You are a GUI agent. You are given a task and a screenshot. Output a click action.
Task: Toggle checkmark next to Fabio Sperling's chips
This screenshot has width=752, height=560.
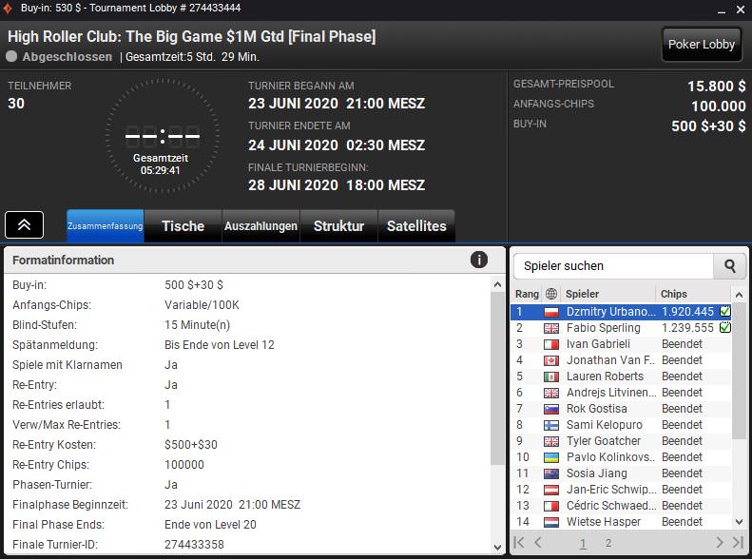click(724, 327)
